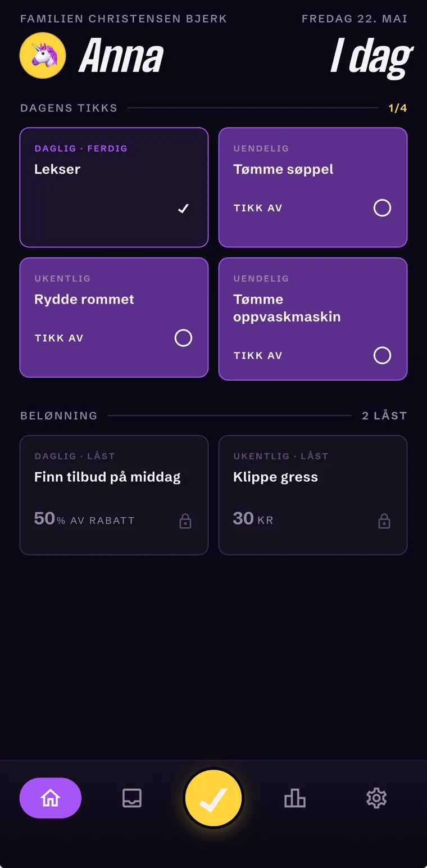Open settings via the gear icon

(376, 798)
